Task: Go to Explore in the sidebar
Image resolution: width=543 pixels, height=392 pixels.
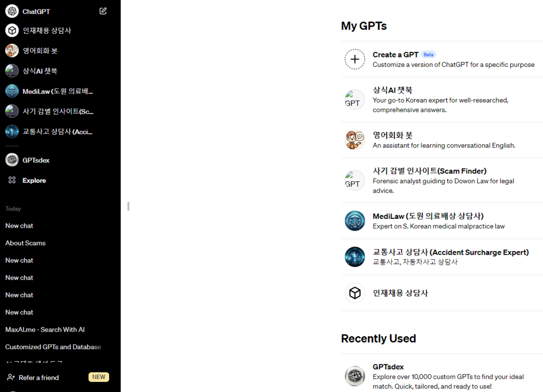Action: pyautogui.click(x=34, y=181)
